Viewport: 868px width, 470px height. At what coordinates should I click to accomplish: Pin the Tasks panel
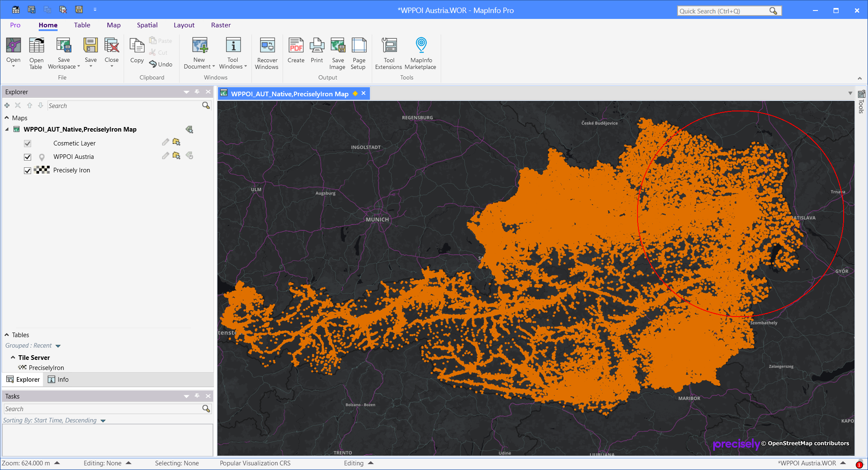[x=197, y=396]
